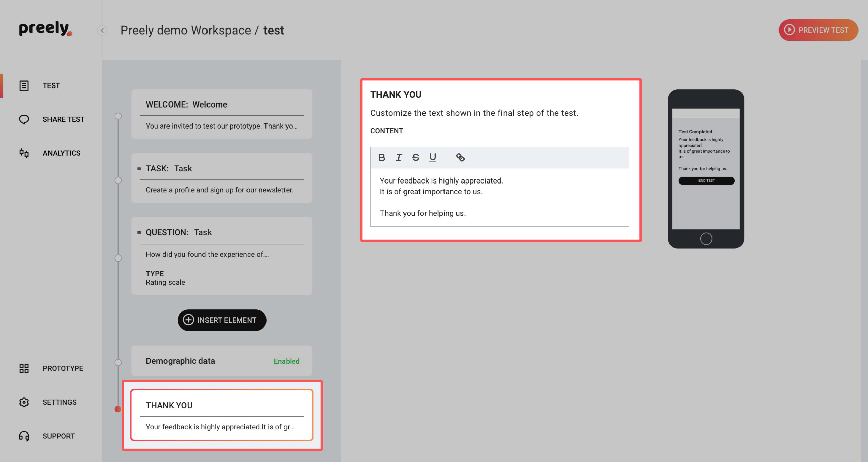This screenshot has width=868, height=462.
Task: Open the Analytics section
Action: click(x=61, y=153)
